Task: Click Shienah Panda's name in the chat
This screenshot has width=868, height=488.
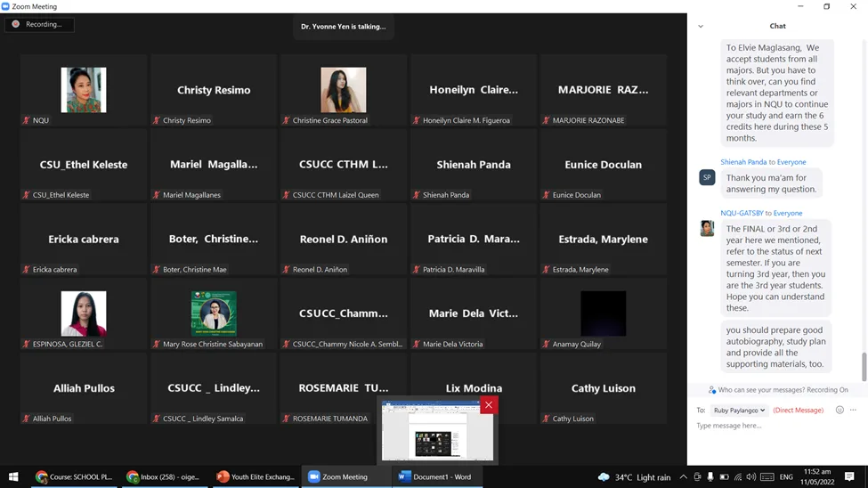Action: point(743,162)
